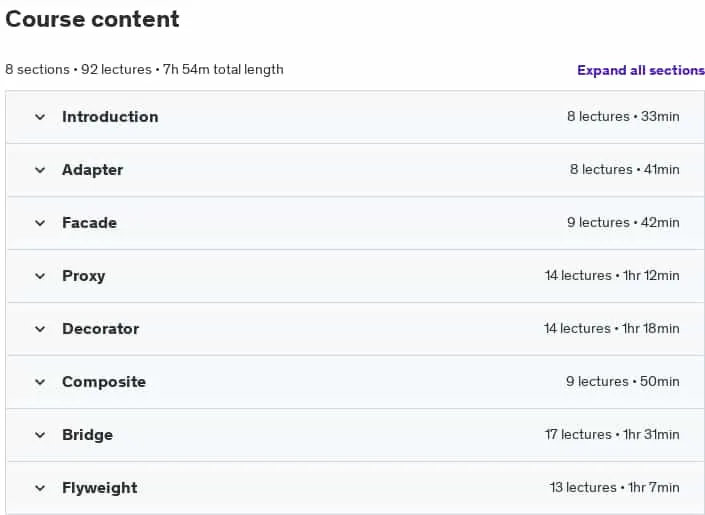Click the Proxy row chevron icon

click(x=40, y=276)
